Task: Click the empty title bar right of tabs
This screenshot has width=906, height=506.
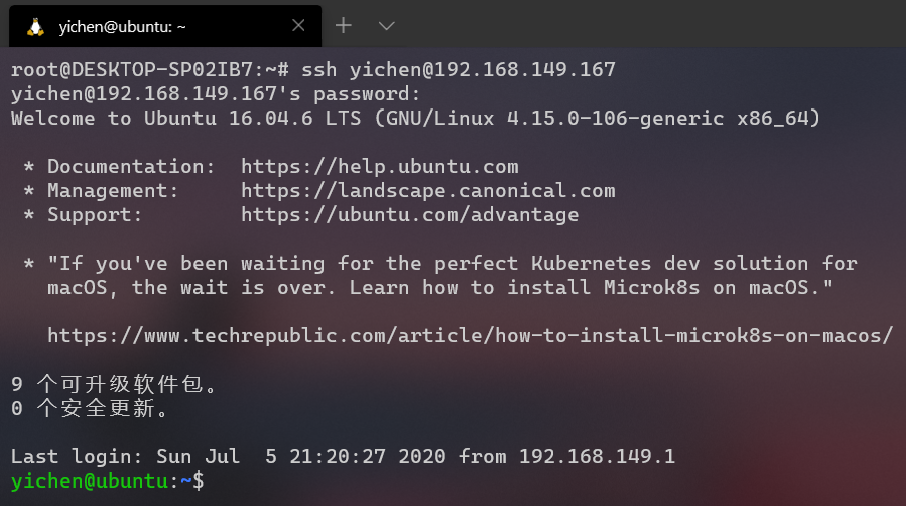Action: 650,25
